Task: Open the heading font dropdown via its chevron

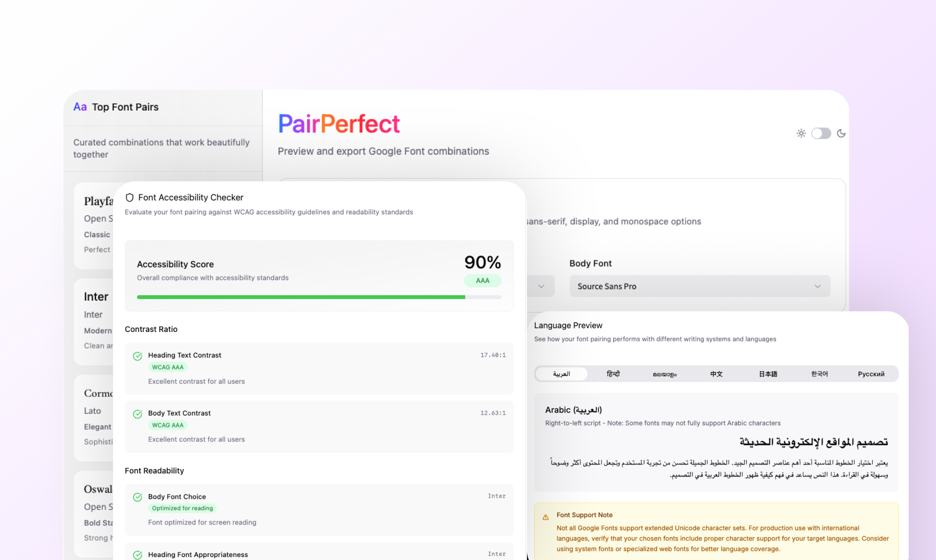Action: (x=542, y=286)
